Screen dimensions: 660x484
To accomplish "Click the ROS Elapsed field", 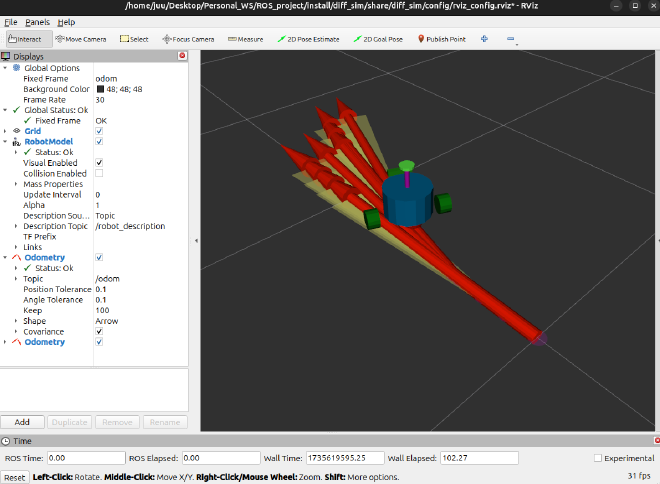I will tap(221, 458).
